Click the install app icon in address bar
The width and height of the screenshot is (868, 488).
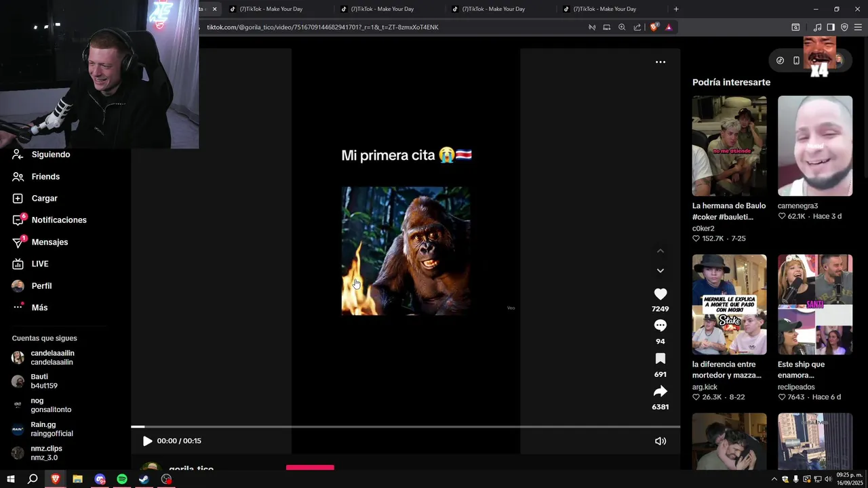[606, 27]
